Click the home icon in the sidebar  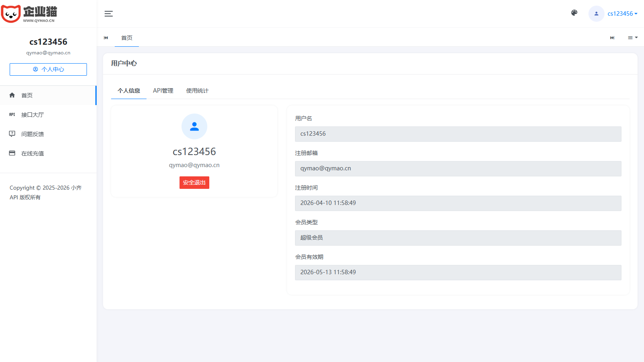pyautogui.click(x=12, y=95)
